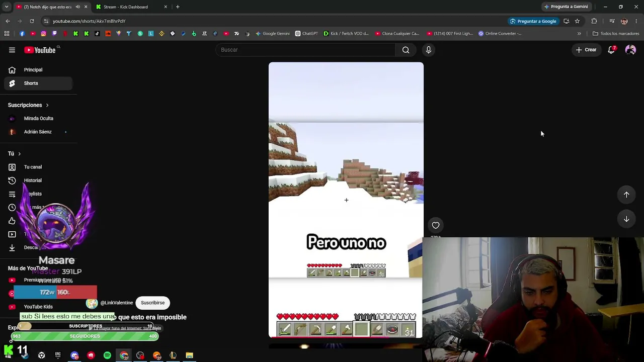Viewport: 644px width, 362px height.
Task: Close the Notch YouTube tab
Action: click(86, 7)
